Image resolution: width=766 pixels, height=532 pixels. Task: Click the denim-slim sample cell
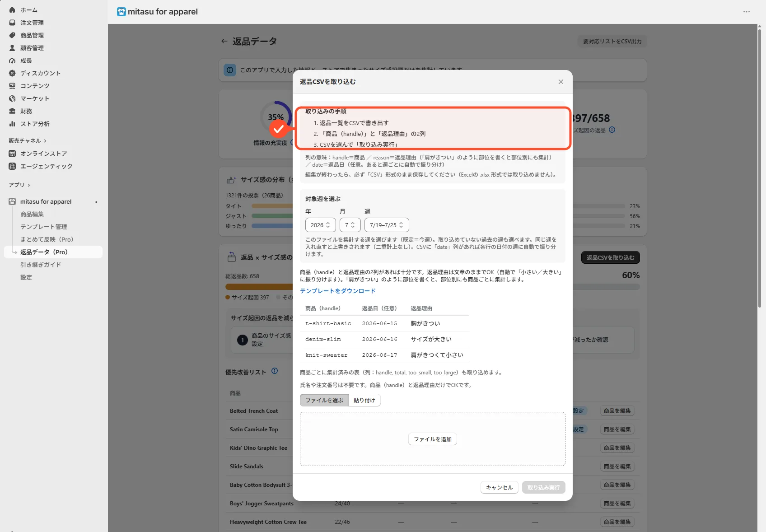[x=323, y=339]
